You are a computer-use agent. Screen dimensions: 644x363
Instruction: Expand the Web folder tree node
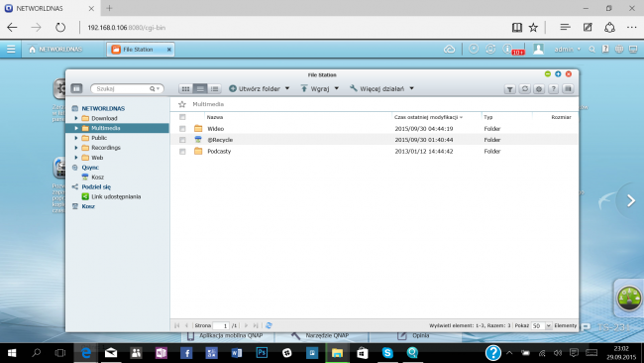tap(76, 158)
